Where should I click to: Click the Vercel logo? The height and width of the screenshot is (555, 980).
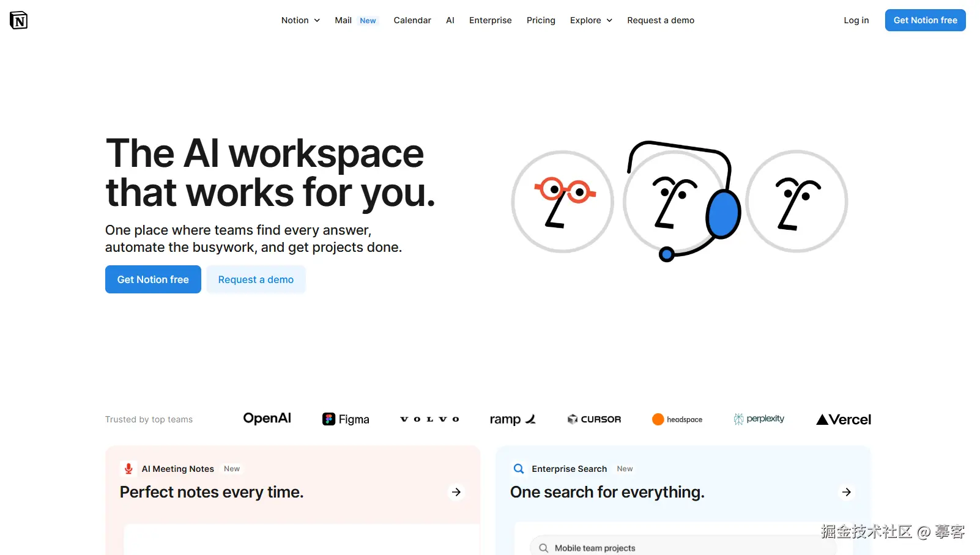pyautogui.click(x=844, y=419)
